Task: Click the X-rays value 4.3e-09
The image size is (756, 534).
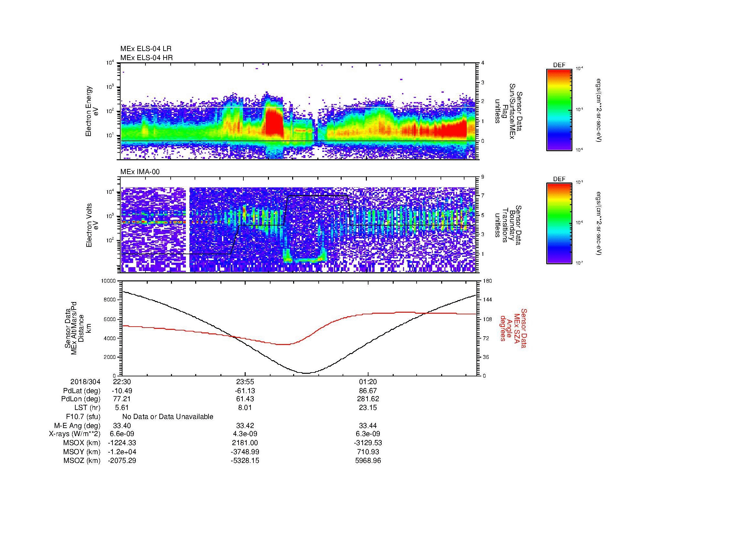Action: [x=245, y=434]
